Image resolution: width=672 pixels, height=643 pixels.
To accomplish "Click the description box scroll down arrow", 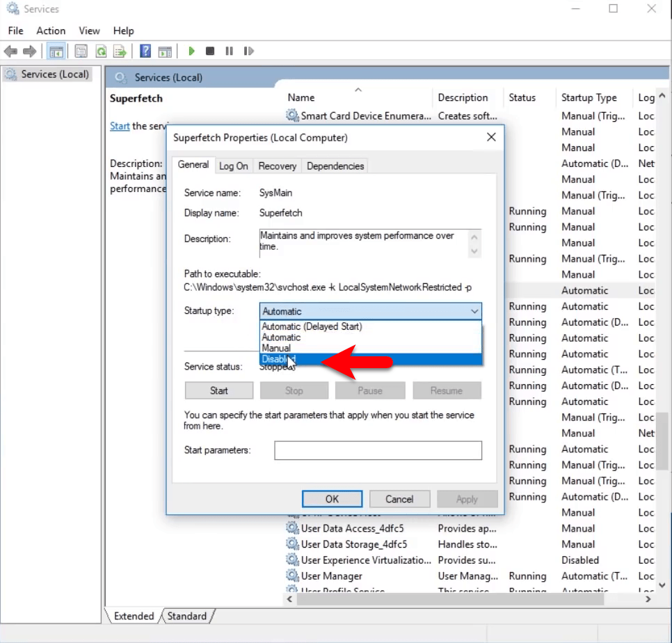I will tap(474, 251).
